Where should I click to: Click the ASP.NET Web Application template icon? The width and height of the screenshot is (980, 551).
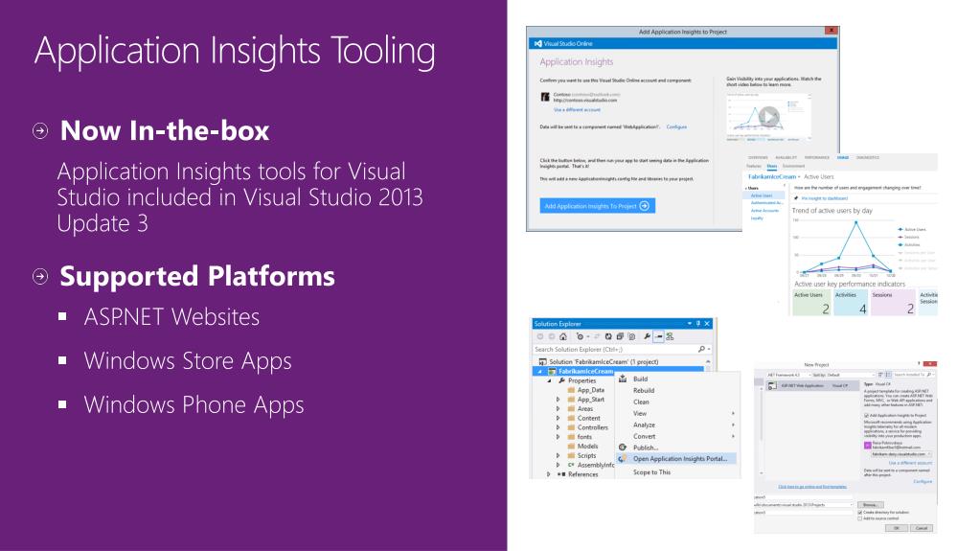point(772,385)
